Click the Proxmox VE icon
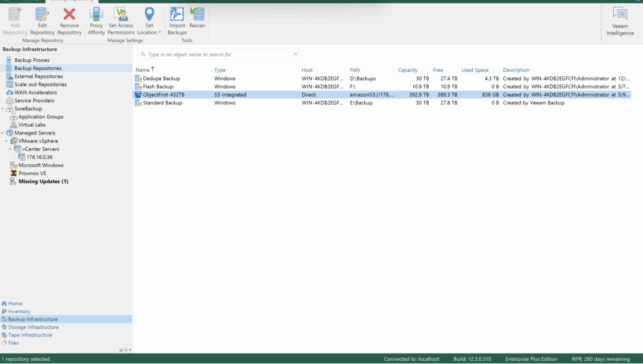Image resolution: width=643 pixels, height=364 pixels. 14,173
